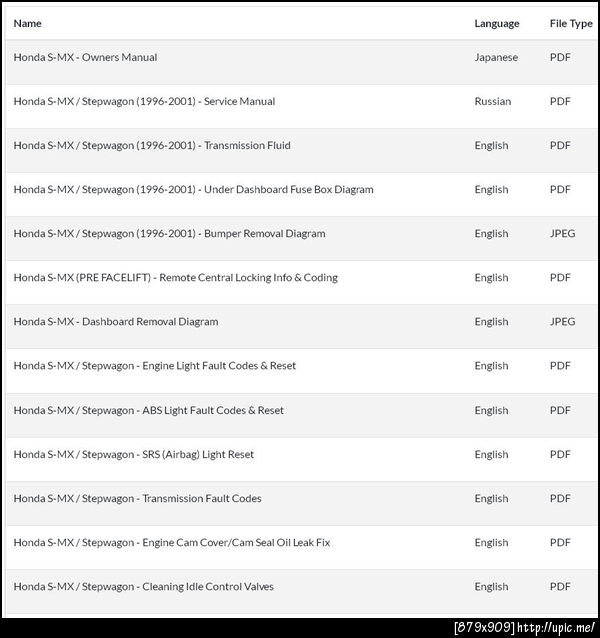The height and width of the screenshot is (638, 600).
Task: Open Under Dashboard Fuse Box Diagram
Action: click(x=193, y=190)
